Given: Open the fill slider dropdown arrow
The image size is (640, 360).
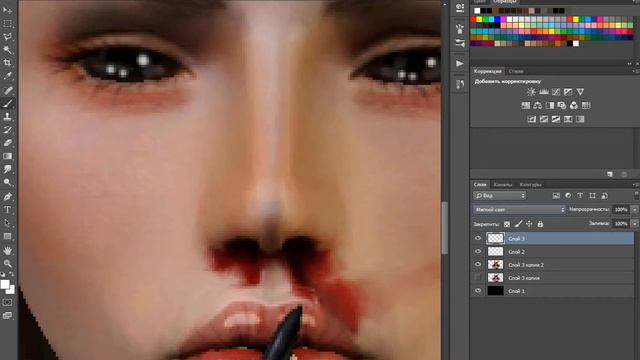Looking at the screenshot, I should [635, 224].
